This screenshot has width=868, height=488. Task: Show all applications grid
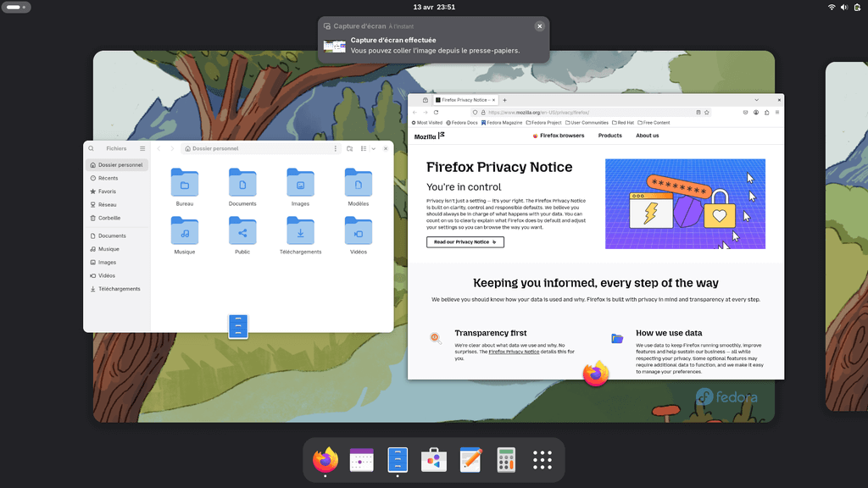542,460
